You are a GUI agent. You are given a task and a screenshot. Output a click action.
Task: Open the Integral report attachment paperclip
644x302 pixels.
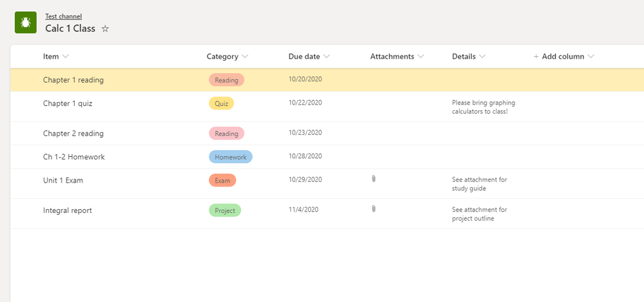[x=373, y=208]
